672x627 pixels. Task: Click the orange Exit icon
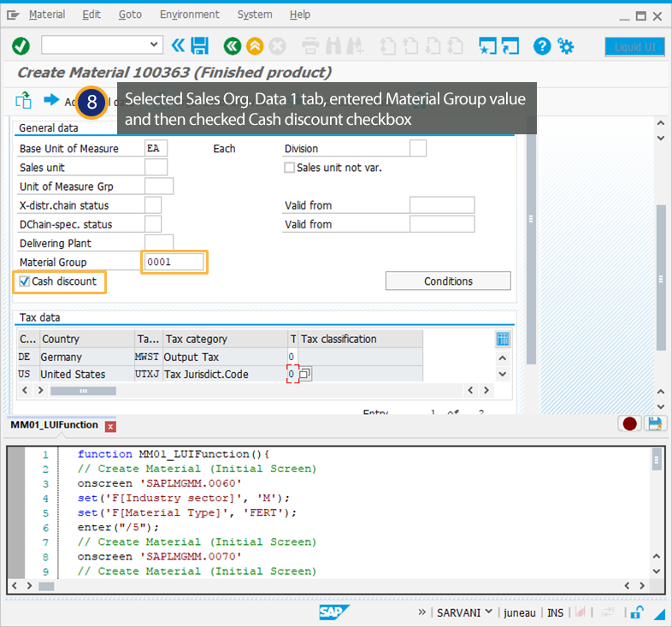255,46
